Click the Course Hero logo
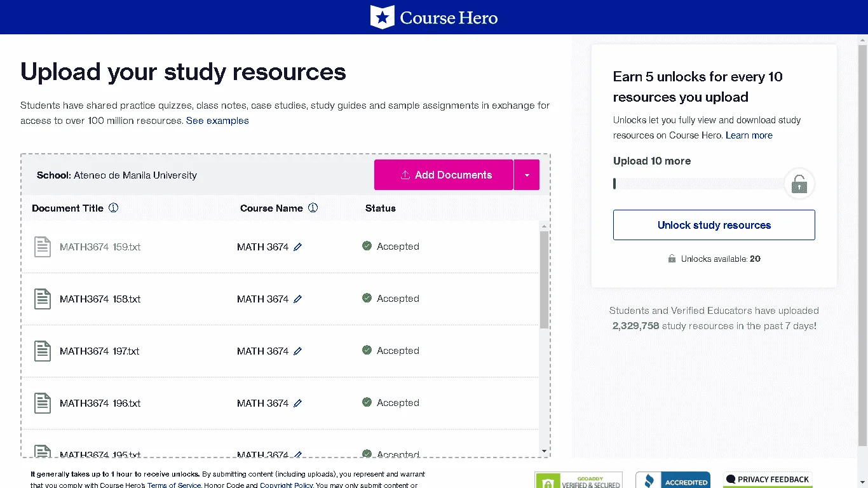The height and width of the screenshot is (488, 868). [x=434, y=17]
